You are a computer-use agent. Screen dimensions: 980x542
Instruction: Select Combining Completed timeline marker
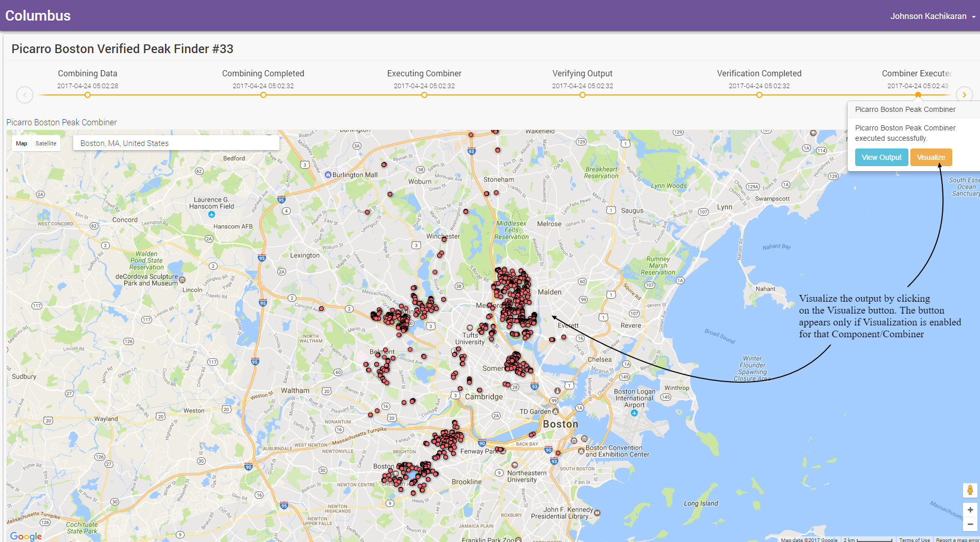[263, 95]
